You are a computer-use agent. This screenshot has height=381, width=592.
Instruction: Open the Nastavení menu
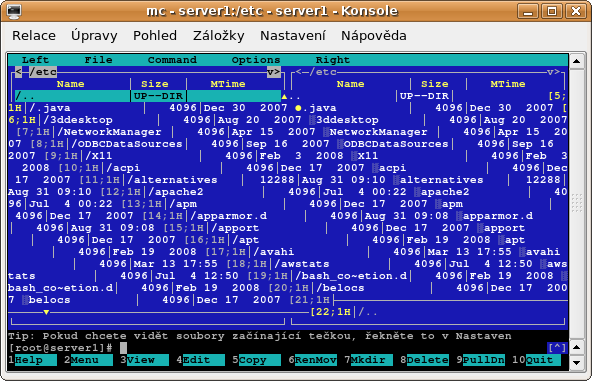click(x=293, y=35)
